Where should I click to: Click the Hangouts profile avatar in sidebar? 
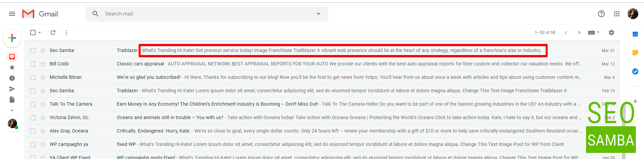pyautogui.click(x=12, y=123)
